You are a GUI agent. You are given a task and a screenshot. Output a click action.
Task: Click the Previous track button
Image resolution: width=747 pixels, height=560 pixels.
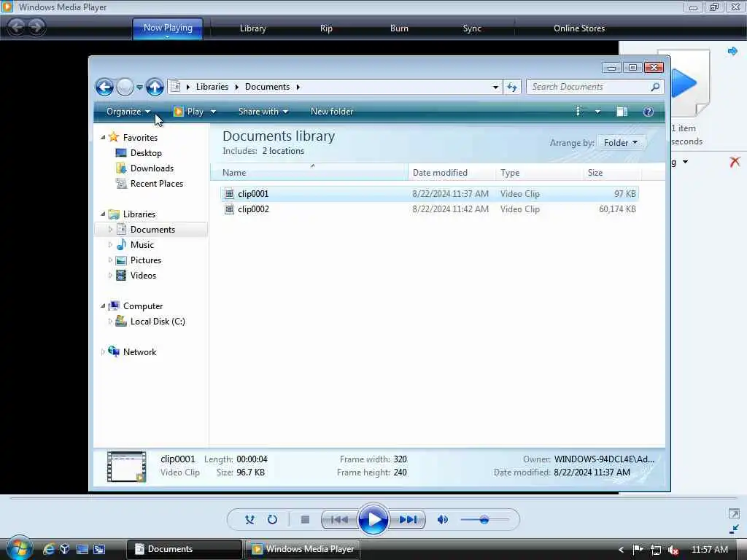[x=339, y=519]
